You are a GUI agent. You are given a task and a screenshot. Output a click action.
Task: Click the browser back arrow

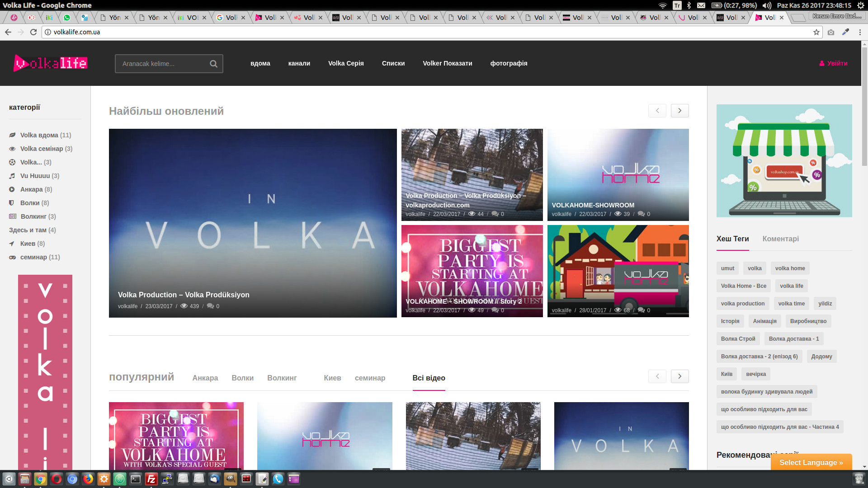tap(8, 32)
